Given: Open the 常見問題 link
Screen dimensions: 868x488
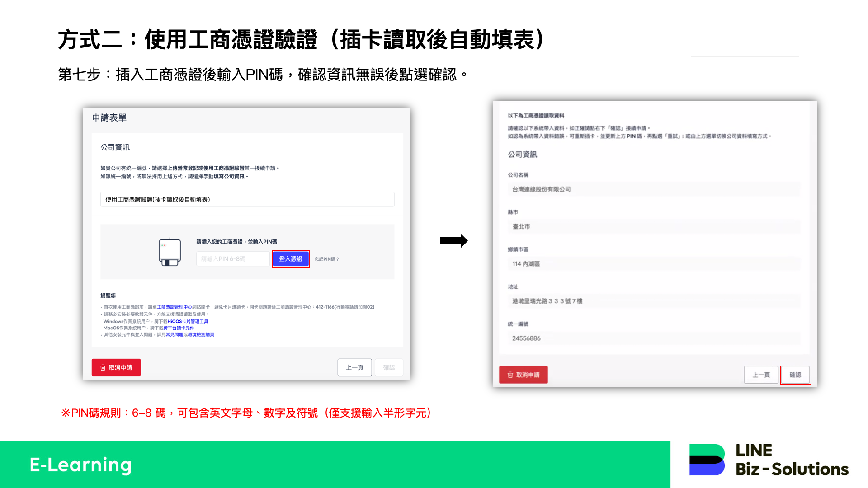Looking at the screenshot, I should [x=175, y=335].
